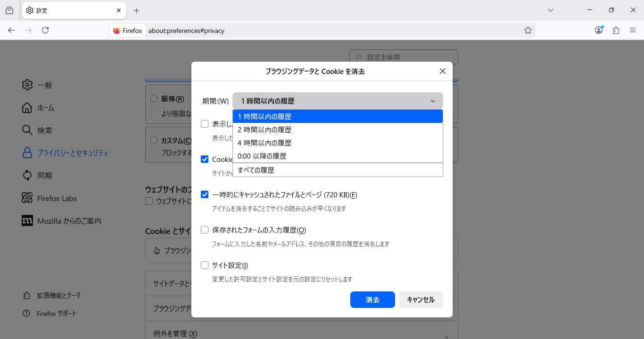Click the bookmark star icon in address bar
This screenshot has width=644, height=339.
[x=528, y=31]
